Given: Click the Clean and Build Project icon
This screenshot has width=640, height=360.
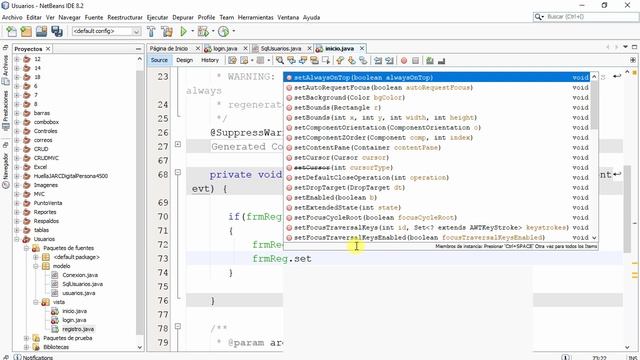Looking at the screenshot, I should click(x=167, y=31).
